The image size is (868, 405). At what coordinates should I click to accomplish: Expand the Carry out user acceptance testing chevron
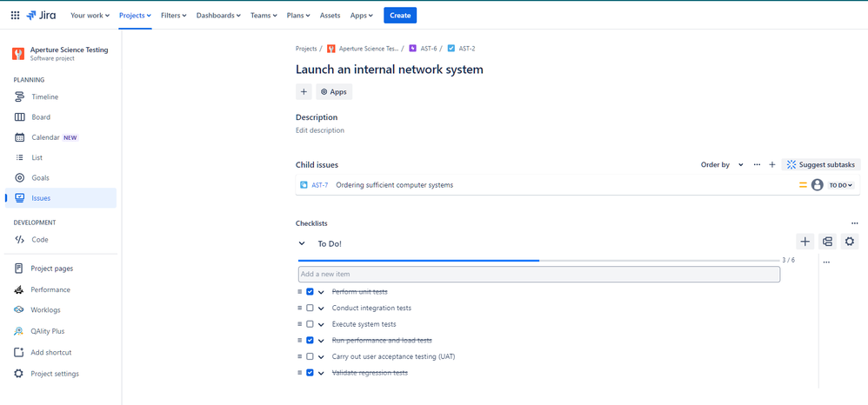tap(321, 357)
